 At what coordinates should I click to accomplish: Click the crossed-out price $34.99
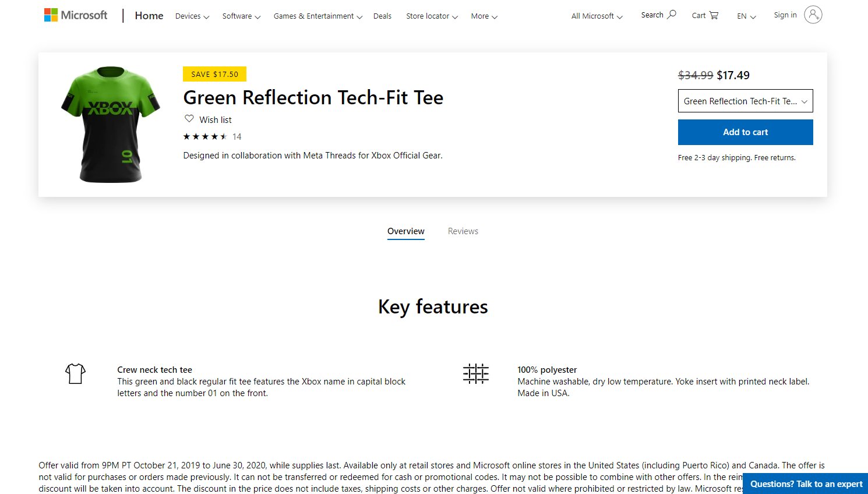[696, 75]
